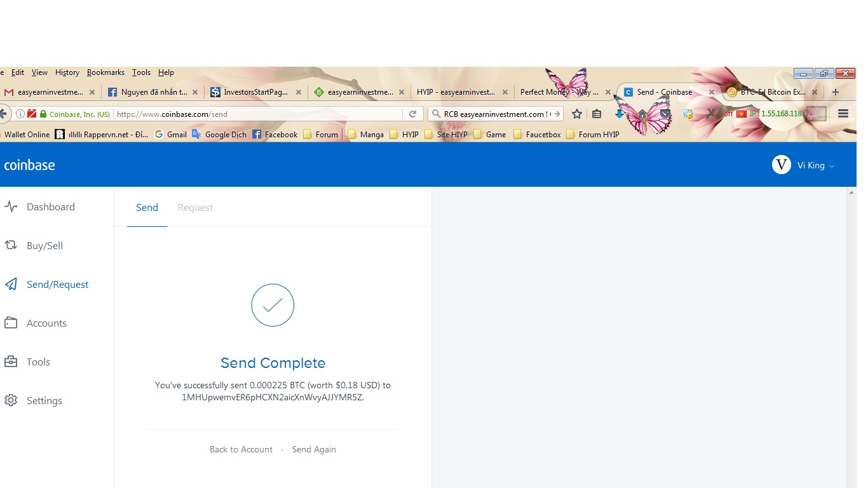The height and width of the screenshot is (488, 868).
Task: Open the Gmail bookmark
Action: coord(171,134)
